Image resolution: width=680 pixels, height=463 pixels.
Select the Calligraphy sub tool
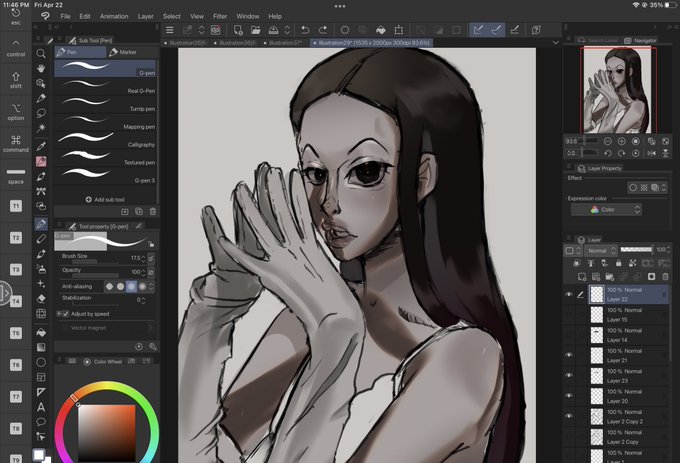click(105, 140)
